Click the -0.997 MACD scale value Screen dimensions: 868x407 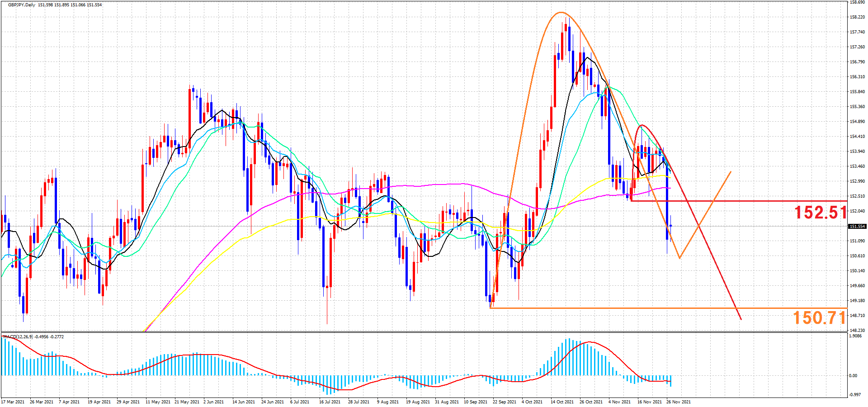tap(854, 395)
